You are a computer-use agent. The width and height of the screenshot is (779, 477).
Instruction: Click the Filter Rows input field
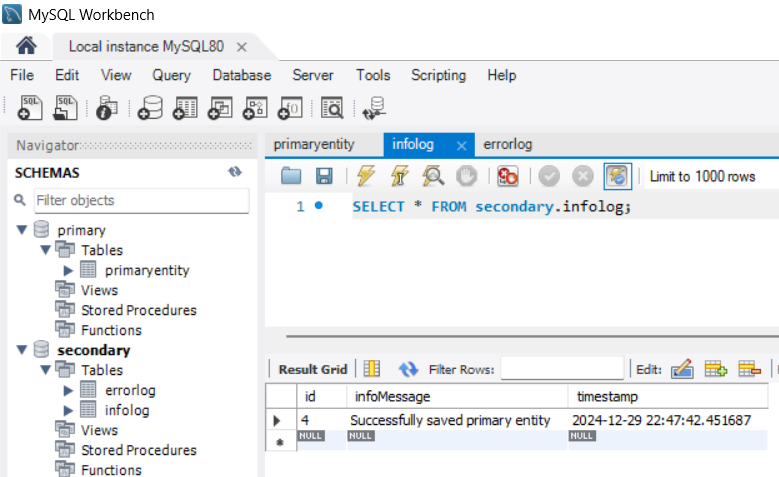562,368
